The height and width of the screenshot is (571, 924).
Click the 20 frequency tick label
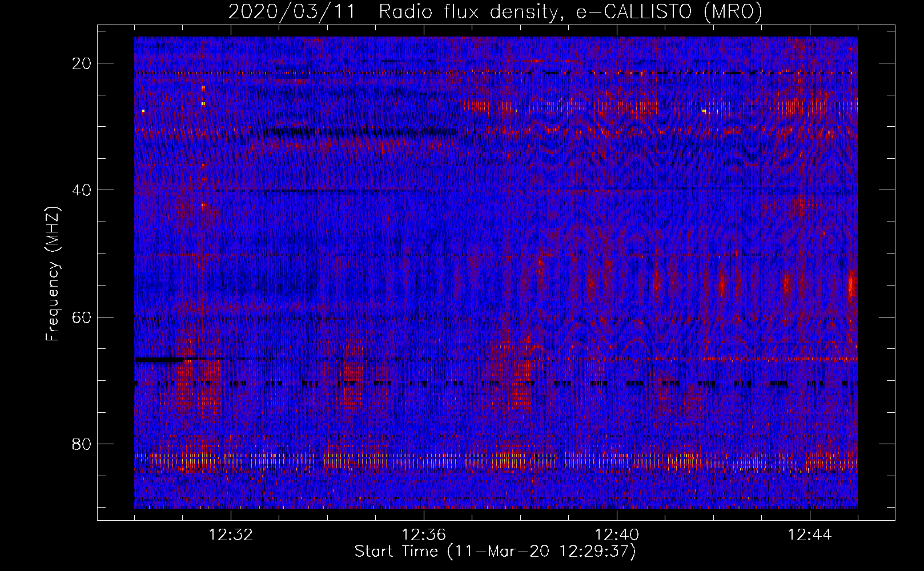click(82, 63)
